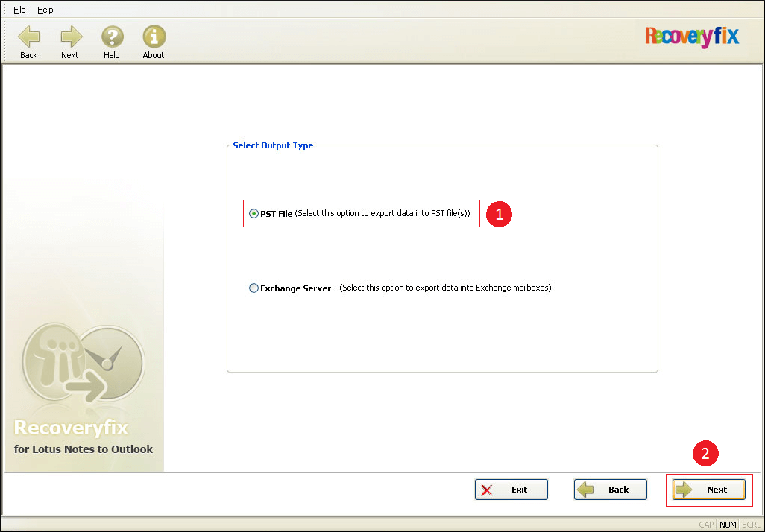Click 'for Lotus Notes to Outlook' sidebar text
Viewport: 765px width, 532px height.
pyautogui.click(x=84, y=449)
